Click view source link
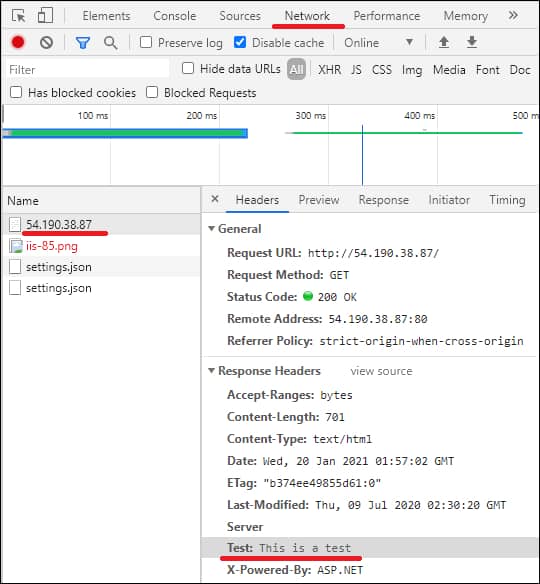The image size is (540, 584). pyautogui.click(x=381, y=371)
